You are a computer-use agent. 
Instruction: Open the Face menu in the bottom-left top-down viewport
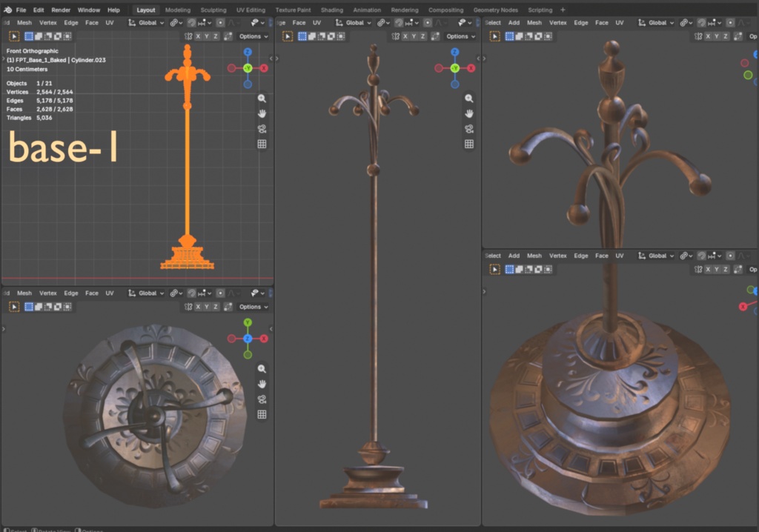tap(91, 293)
